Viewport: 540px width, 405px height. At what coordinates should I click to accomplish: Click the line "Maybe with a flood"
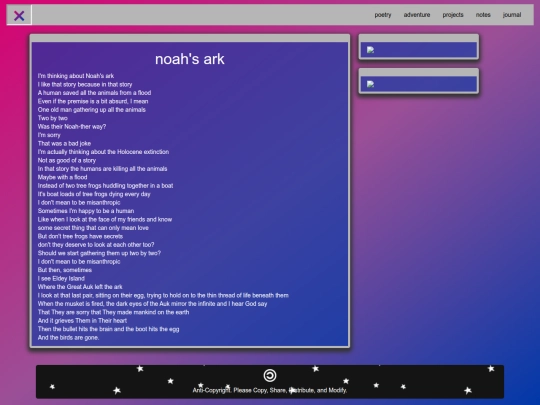(x=62, y=177)
